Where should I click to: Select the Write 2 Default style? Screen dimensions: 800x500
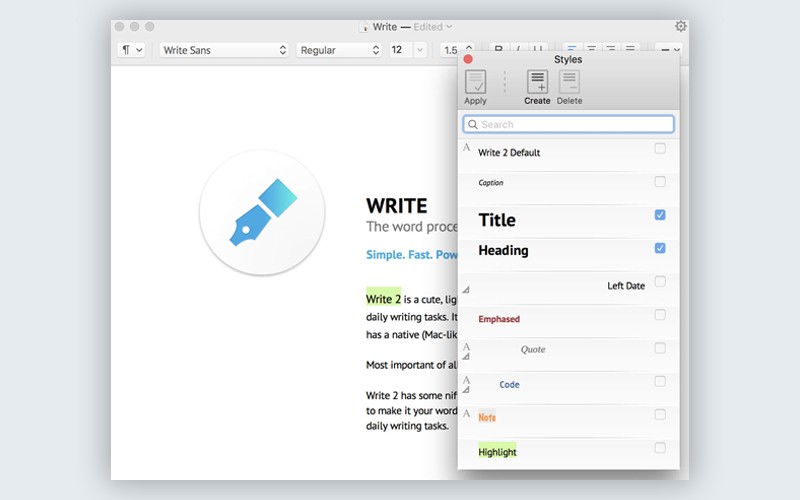click(x=568, y=155)
